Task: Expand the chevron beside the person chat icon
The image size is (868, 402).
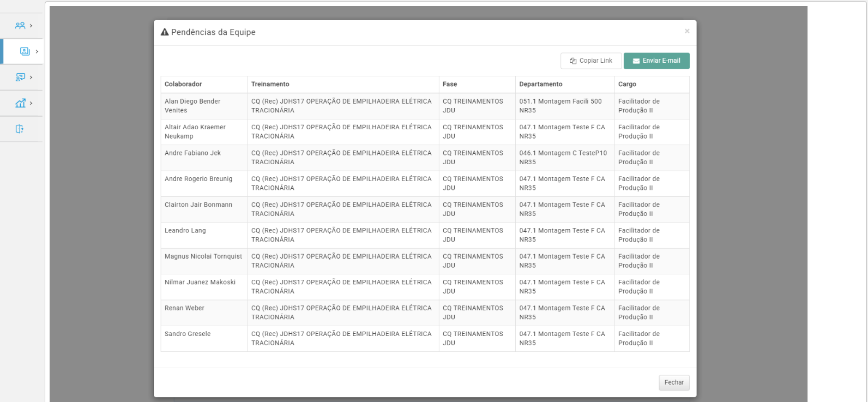Action: [x=31, y=77]
